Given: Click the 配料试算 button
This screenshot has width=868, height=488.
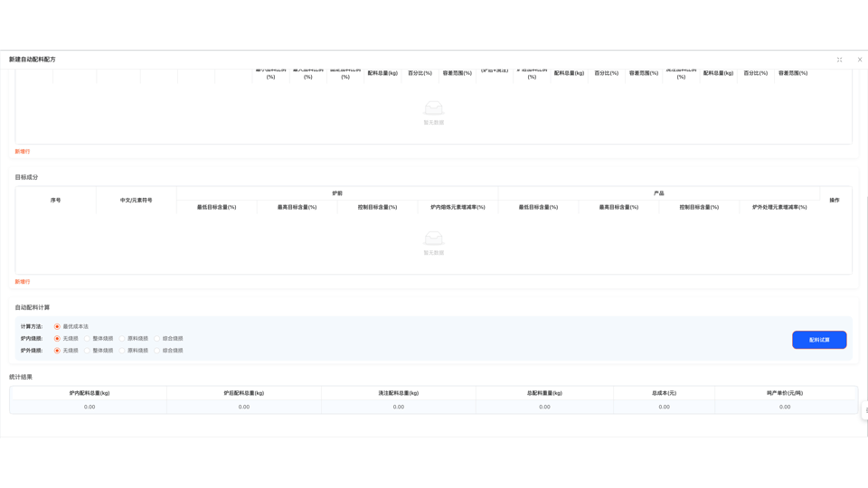Looking at the screenshot, I should click(819, 340).
